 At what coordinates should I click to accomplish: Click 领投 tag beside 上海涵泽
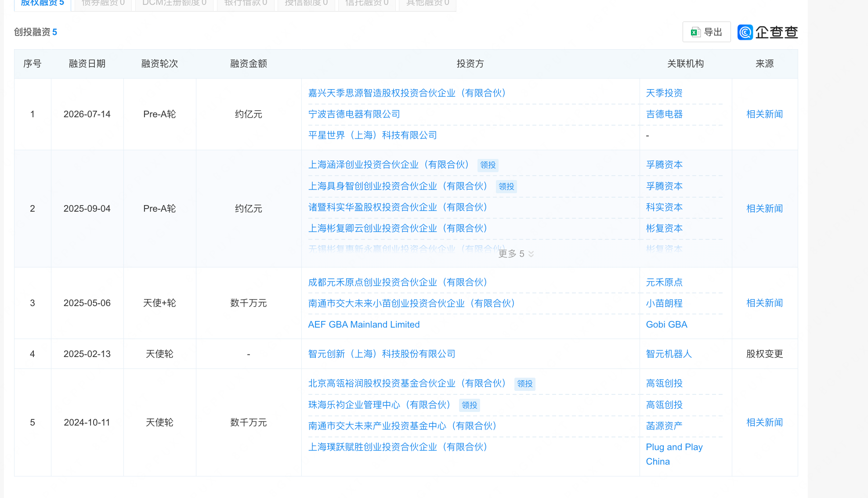pos(488,165)
